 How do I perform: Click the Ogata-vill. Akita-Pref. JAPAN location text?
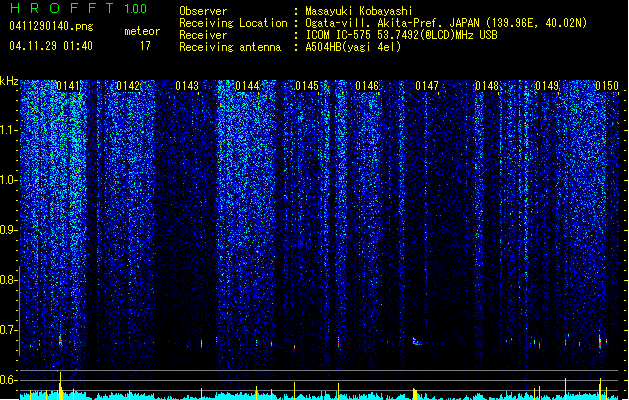(x=446, y=23)
